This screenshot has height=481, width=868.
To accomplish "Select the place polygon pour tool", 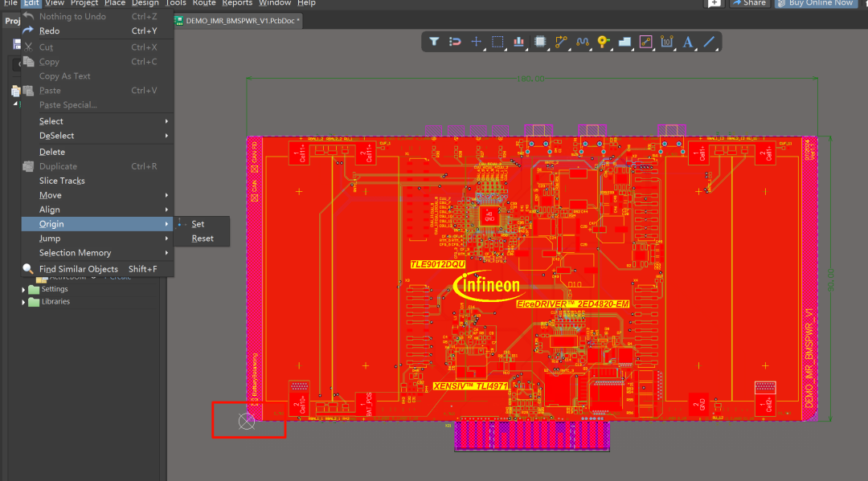I will [x=624, y=42].
